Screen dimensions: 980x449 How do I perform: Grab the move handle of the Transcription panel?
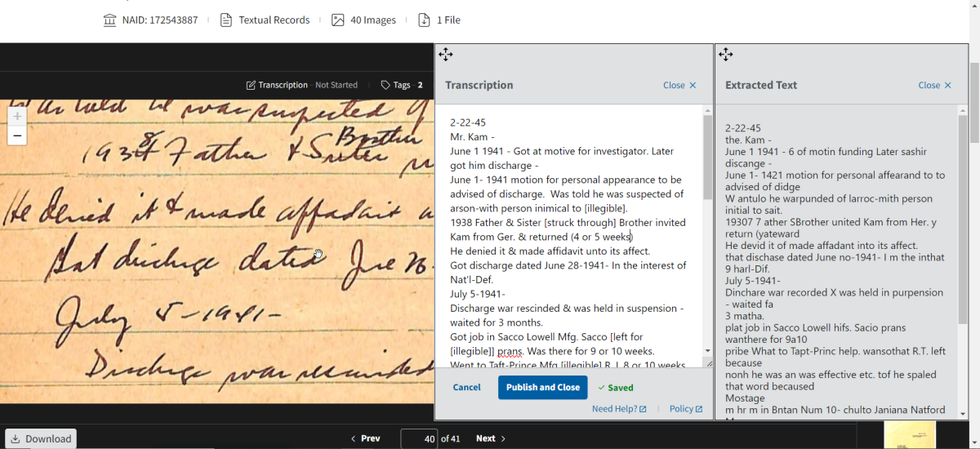445,55
